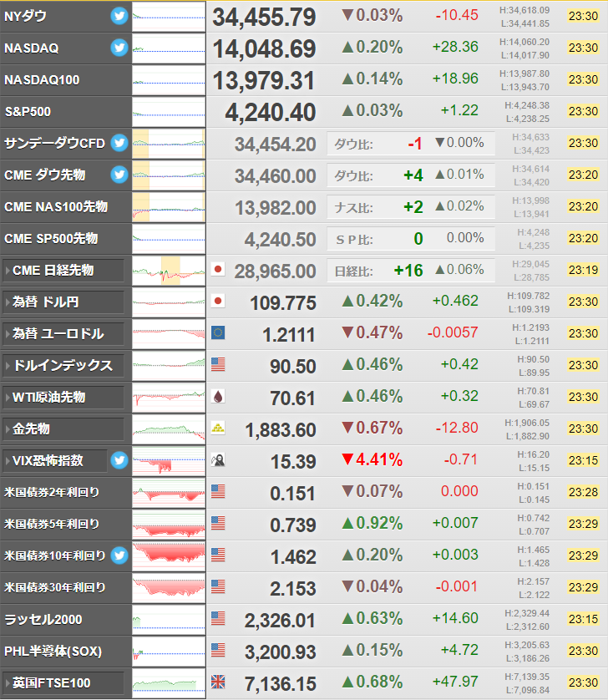Image resolution: width=608 pixels, height=700 pixels.
Task: Click the Twitter icon beside NYダウ
Action: (119, 16)
